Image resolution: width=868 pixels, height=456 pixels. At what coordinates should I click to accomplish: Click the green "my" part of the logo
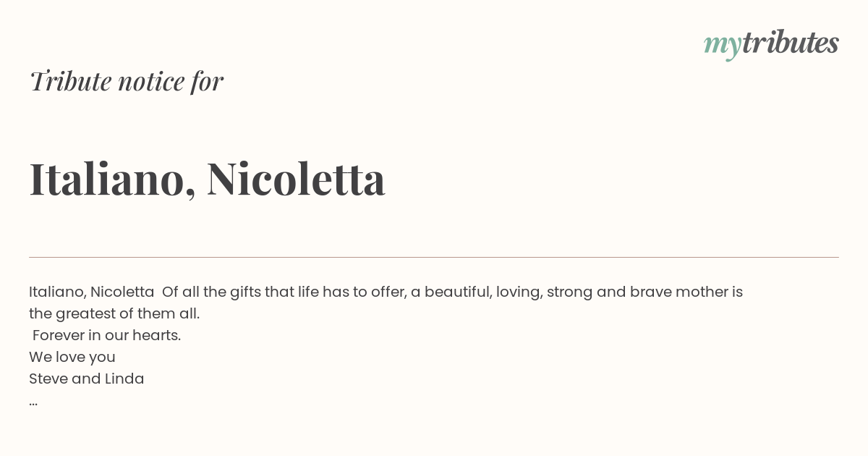723,46
